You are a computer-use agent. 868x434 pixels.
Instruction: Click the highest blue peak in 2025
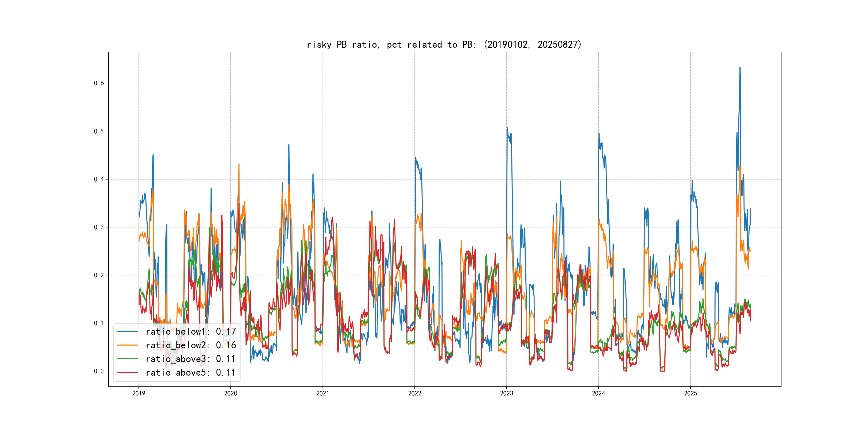[x=740, y=68]
